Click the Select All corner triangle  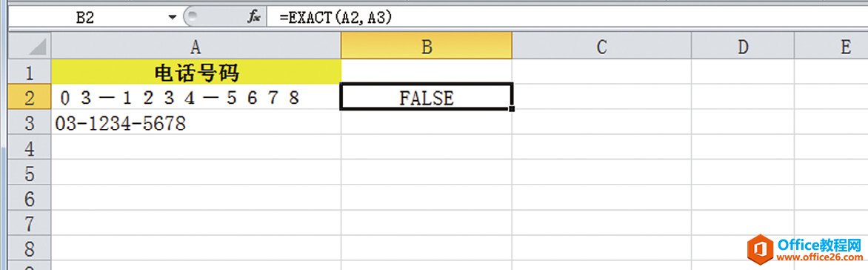point(30,46)
